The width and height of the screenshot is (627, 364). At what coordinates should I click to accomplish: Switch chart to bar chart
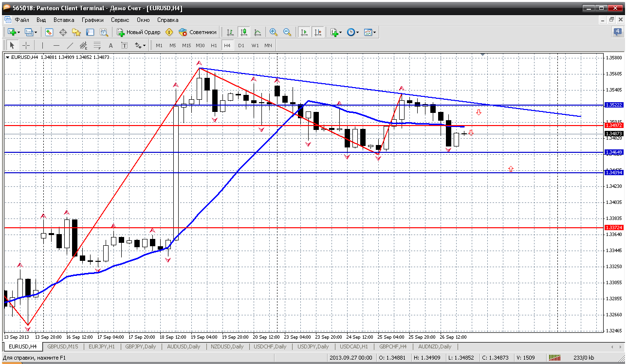230,32
